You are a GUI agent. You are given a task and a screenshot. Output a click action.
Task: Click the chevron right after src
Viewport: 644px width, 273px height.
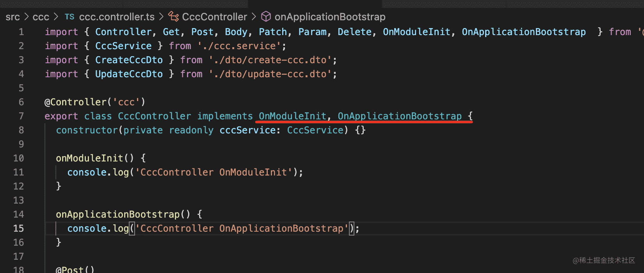click(x=27, y=17)
